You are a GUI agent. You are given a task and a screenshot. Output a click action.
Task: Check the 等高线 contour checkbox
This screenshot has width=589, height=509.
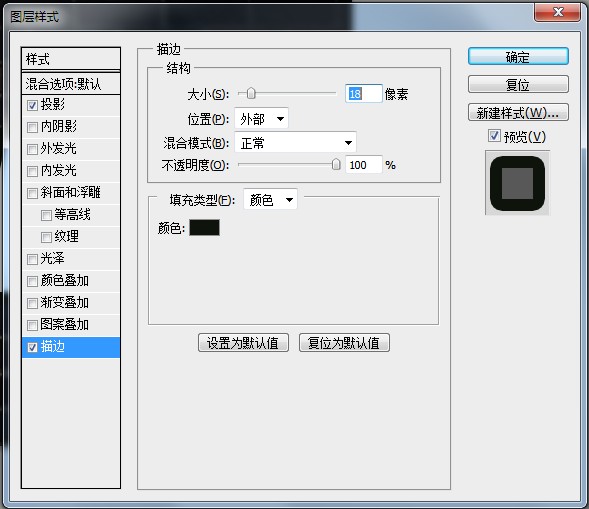(46, 215)
